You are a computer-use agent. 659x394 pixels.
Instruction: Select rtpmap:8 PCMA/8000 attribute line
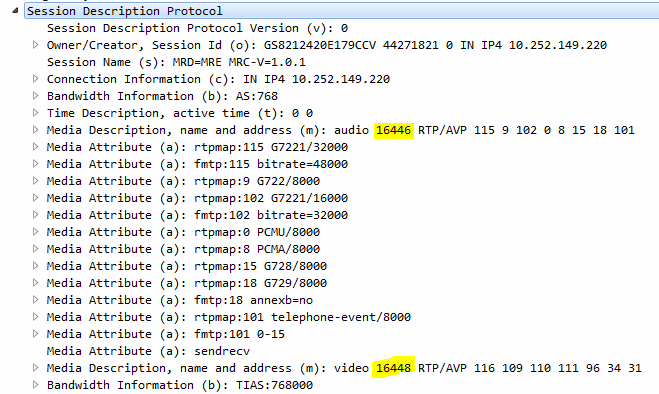[x=183, y=249]
